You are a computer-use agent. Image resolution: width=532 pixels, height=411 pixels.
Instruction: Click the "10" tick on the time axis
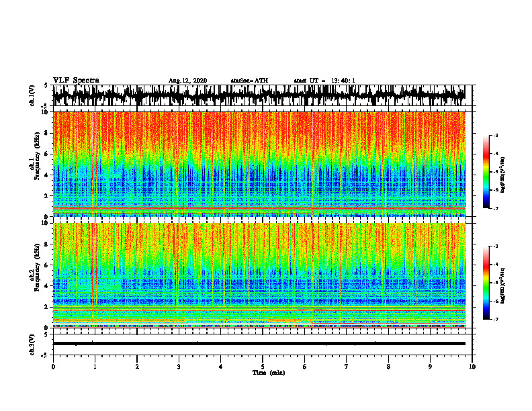click(472, 367)
